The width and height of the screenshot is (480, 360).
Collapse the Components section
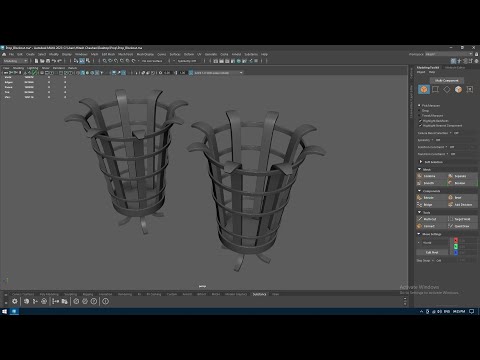(x=419, y=191)
